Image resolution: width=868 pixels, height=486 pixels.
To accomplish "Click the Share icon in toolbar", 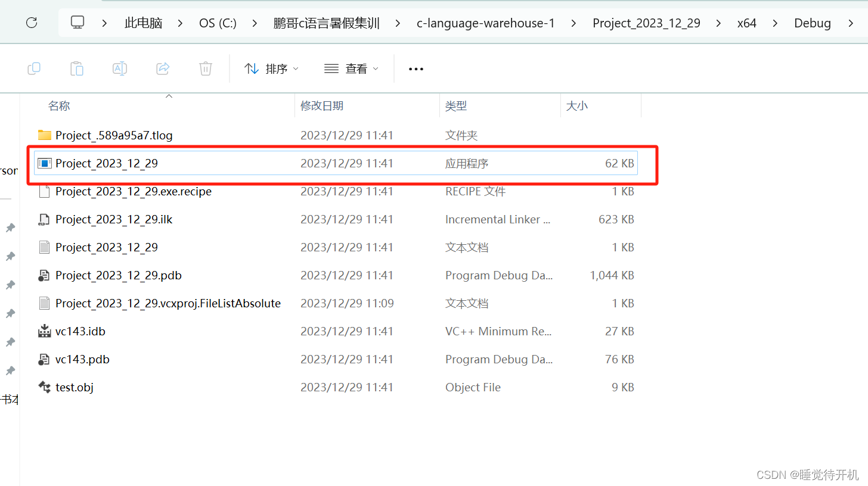I will 163,68.
